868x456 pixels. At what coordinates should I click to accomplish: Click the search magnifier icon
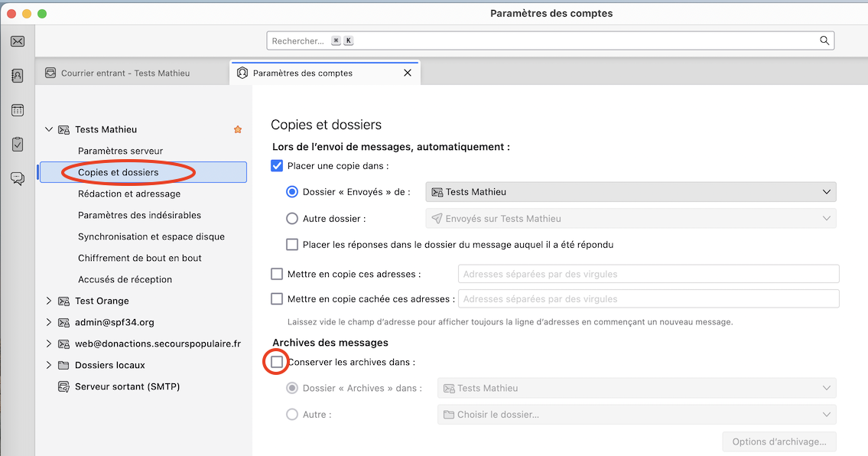tap(824, 41)
